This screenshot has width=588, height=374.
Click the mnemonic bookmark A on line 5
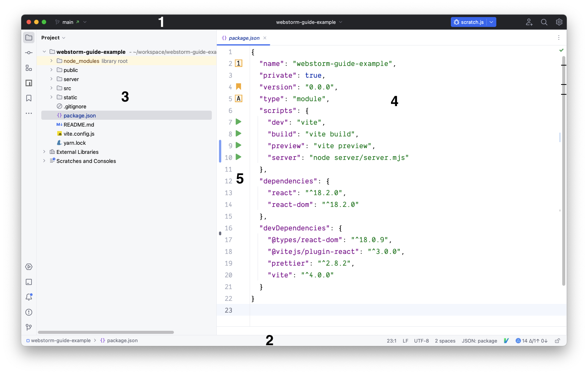pyautogui.click(x=239, y=99)
